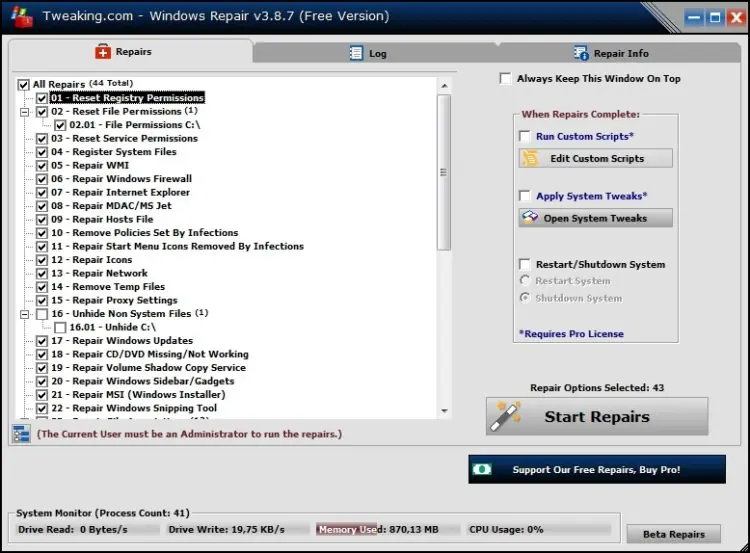The width and height of the screenshot is (750, 553).
Task: Select 10 - Remove Policies Set By Infections
Action: (x=144, y=232)
